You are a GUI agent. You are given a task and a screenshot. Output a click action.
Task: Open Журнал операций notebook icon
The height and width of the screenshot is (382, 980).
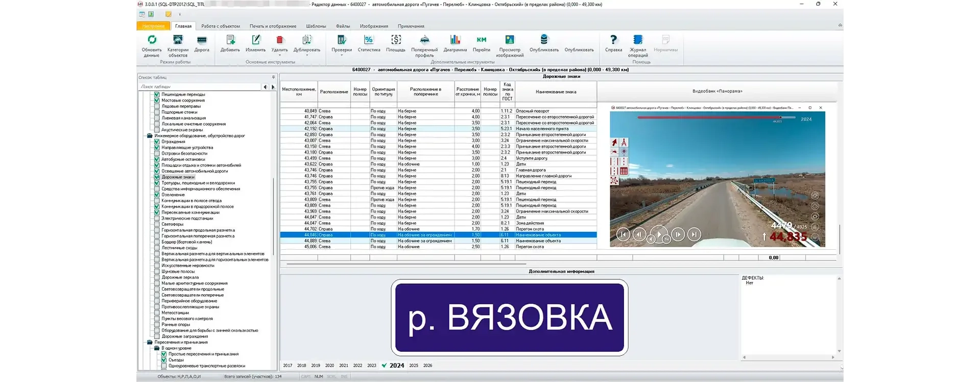(638, 40)
